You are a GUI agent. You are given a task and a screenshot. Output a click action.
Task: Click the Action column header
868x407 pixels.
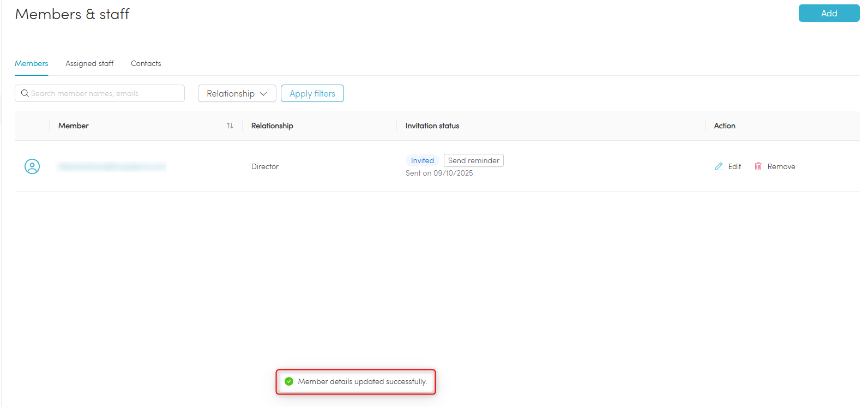tap(725, 125)
